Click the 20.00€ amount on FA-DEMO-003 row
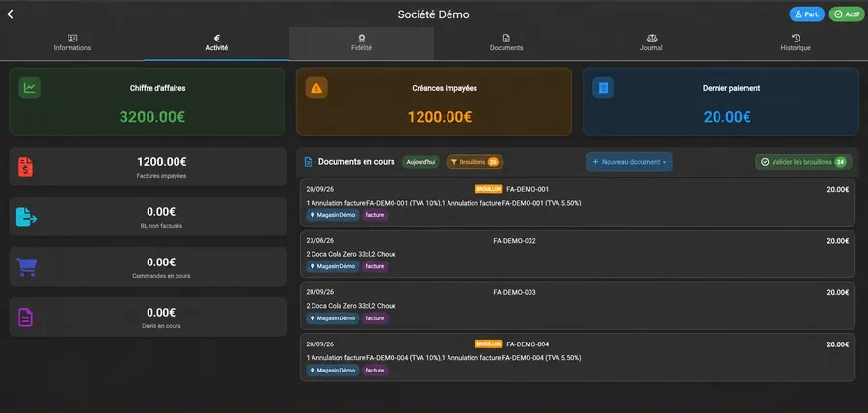Screen dimensions: 868x413 pos(837,292)
